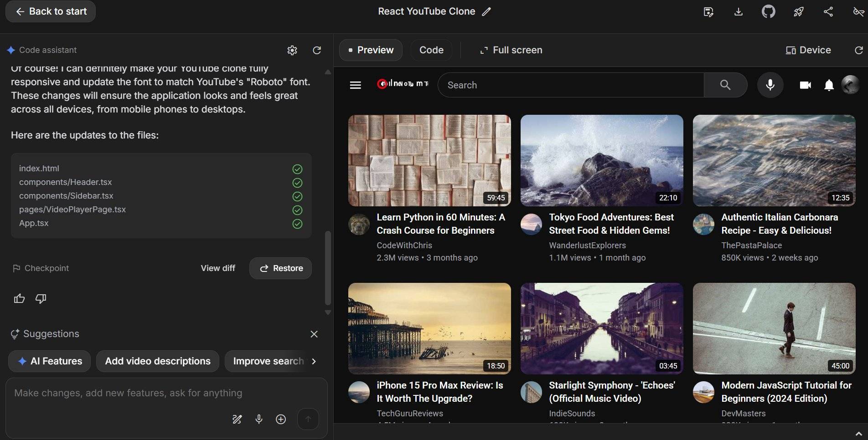Image resolution: width=868 pixels, height=440 pixels.
Task: Click the Download project icon
Action: [x=738, y=11]
